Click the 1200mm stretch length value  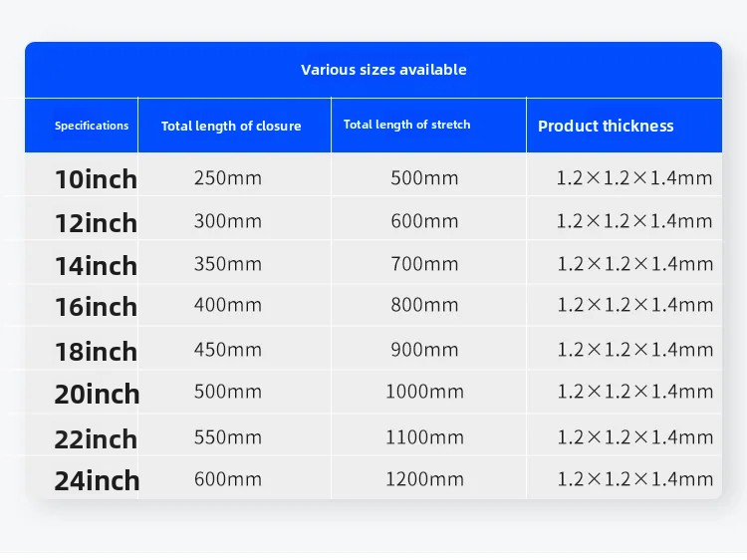424,479
